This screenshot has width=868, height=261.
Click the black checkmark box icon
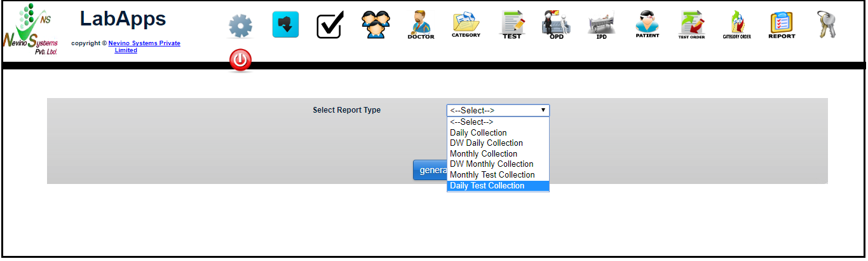330,25
